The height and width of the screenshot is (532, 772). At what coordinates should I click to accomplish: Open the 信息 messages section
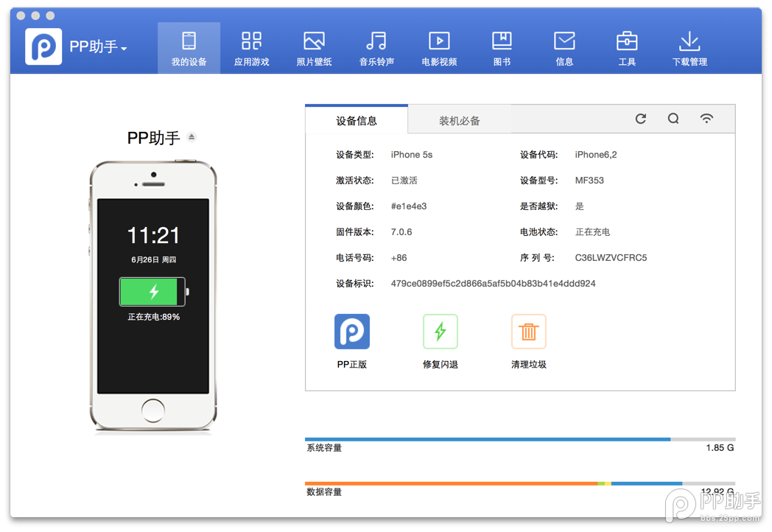coord(564,49)
